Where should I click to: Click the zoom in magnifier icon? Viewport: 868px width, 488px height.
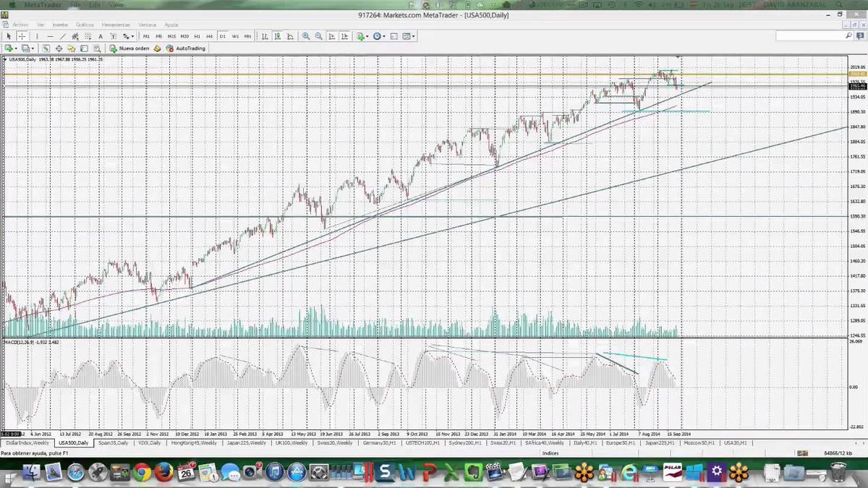(306, 36)
